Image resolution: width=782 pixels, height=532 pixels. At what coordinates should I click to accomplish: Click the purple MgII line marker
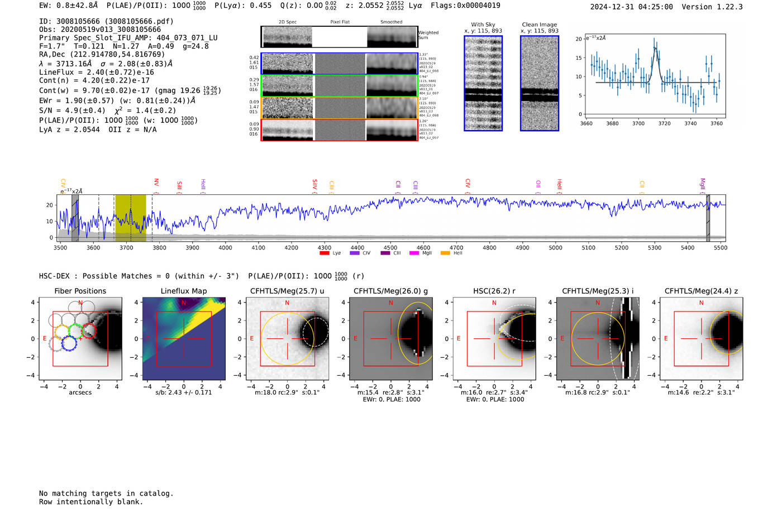tap(703, 185)
